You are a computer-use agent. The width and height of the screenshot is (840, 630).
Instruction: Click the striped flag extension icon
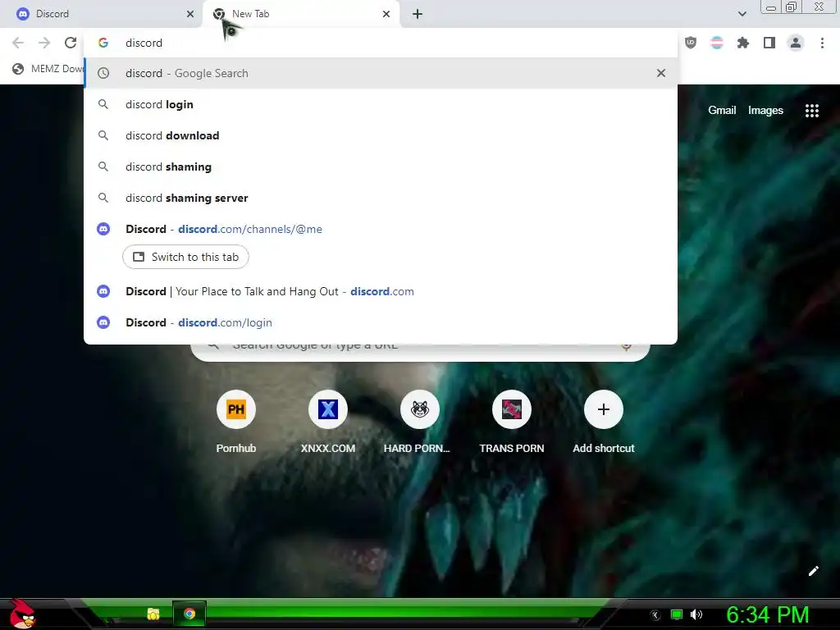coord(717,43)
